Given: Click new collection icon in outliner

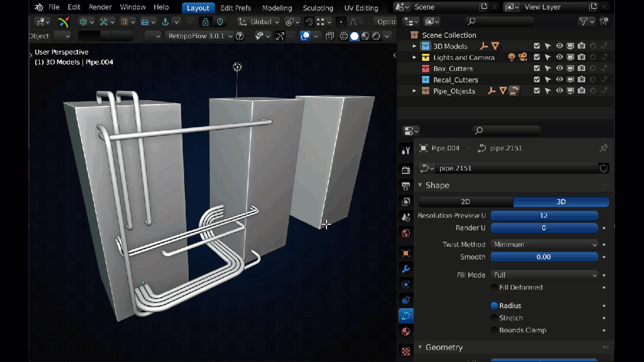Looking at the screenshot, I should (x=604, y=22).
